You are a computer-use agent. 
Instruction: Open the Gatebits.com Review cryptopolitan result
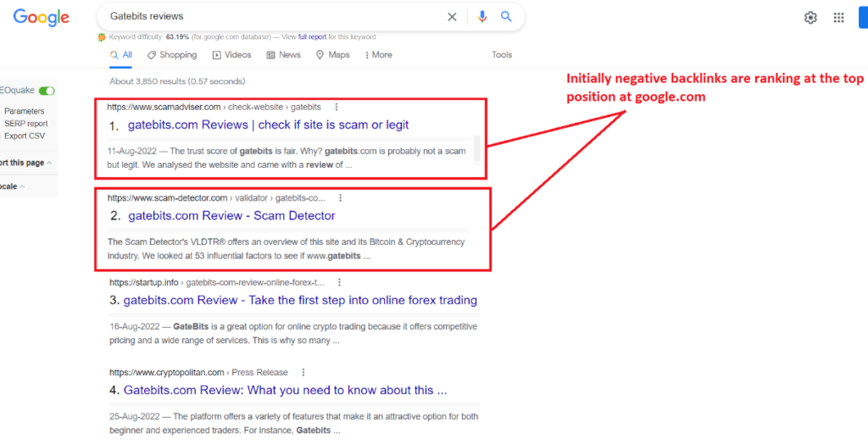285,391
